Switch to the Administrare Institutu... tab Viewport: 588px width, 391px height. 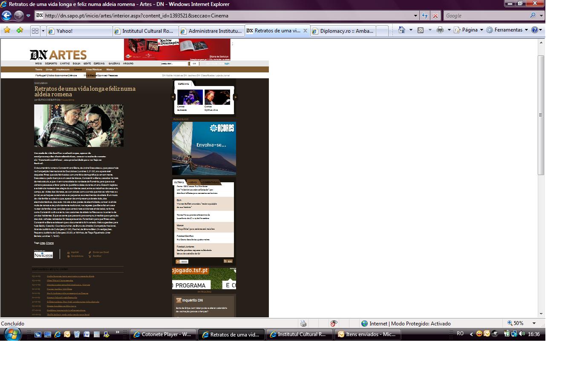(x=211, y=31)
